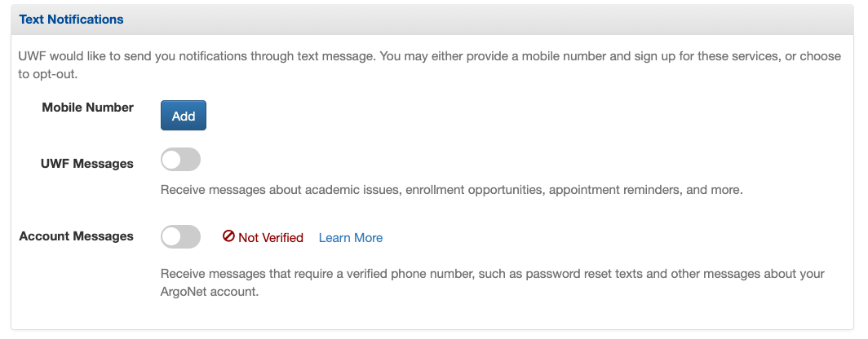The image size is (868, 339).
Task: Click the Not Verified status text
Action: 271,238
